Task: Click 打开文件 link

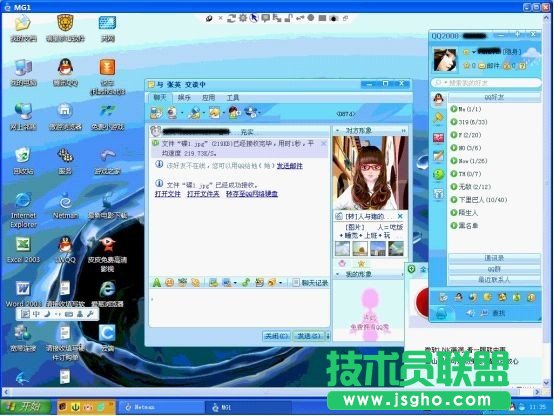Action: [167, 194]
